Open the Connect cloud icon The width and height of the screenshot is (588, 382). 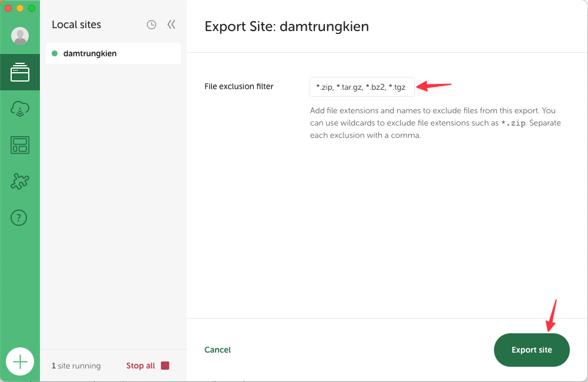20,109
